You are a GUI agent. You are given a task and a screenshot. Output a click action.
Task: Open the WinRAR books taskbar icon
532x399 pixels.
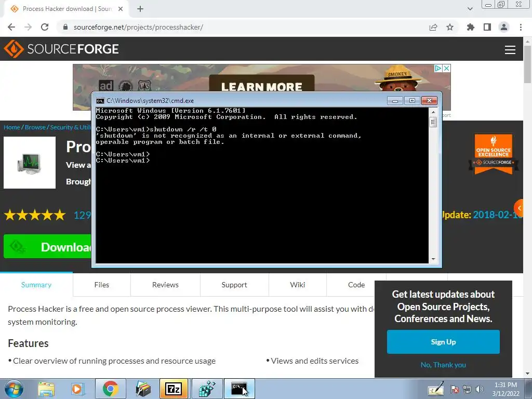pyautogui.click(x=142, y=389)
